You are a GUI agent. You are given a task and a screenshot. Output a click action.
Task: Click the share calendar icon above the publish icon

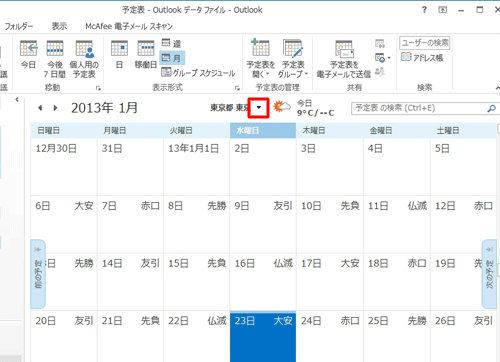(380, 44)
